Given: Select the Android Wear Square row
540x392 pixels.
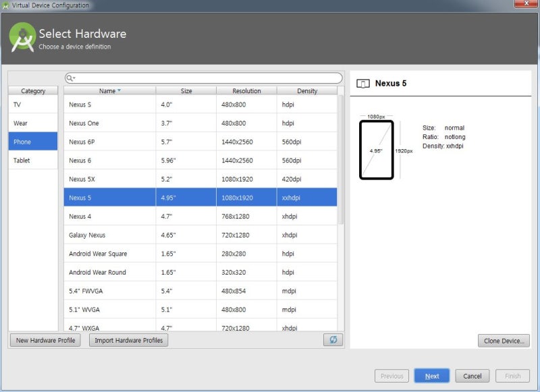Looking at the screenshot, I should coord(200,253).
